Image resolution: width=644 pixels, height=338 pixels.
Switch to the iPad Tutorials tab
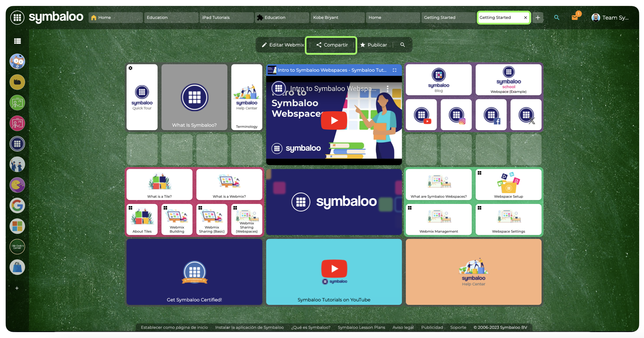[x=227, y=17]
